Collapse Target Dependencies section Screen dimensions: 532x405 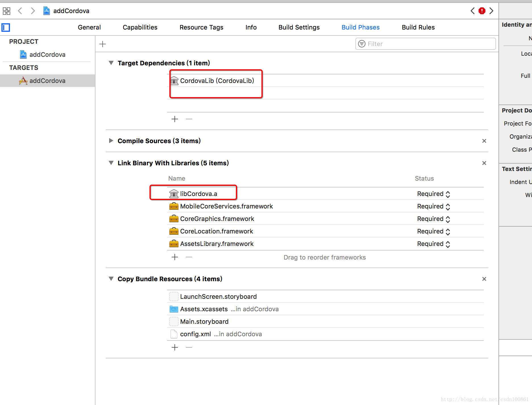(111, 63)
